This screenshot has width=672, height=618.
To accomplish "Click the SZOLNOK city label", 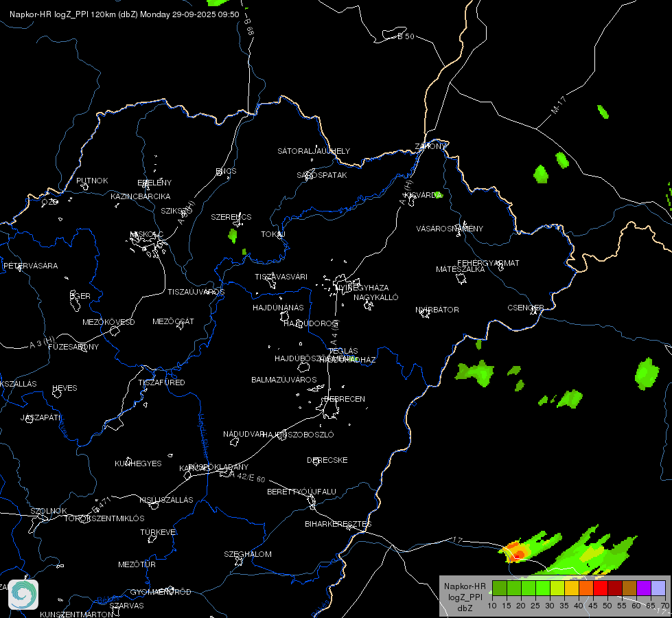I will click(x=49, y=511).
